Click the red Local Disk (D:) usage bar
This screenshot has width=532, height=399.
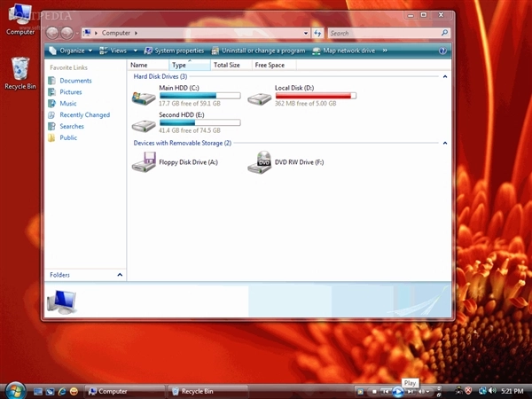point(316,96)
